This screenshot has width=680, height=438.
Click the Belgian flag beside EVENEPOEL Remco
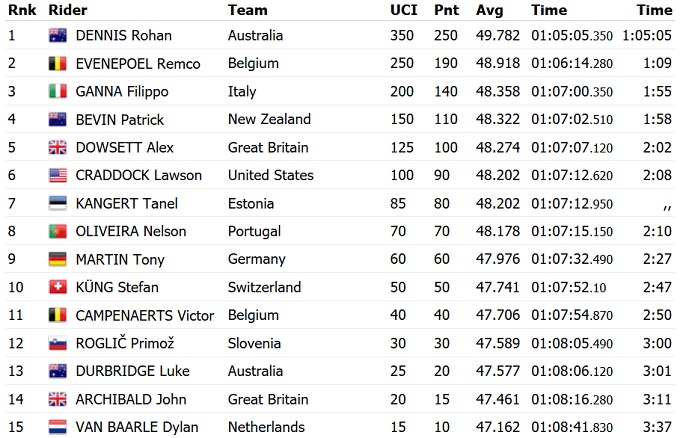pyautogui.click(x=58, y=63)
